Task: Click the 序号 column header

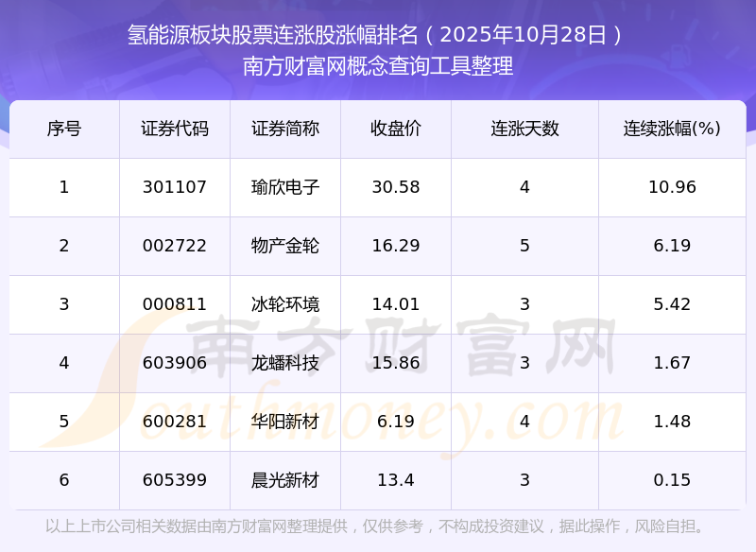Action: [x=64, y=129]
